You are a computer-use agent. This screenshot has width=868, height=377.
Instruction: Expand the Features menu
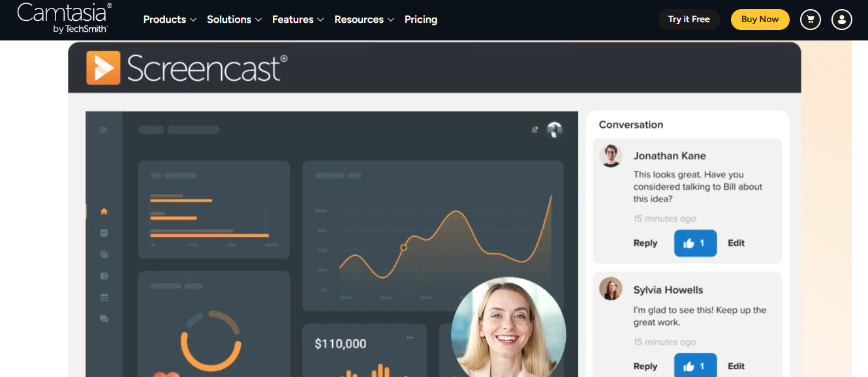(x=298, y=20)
